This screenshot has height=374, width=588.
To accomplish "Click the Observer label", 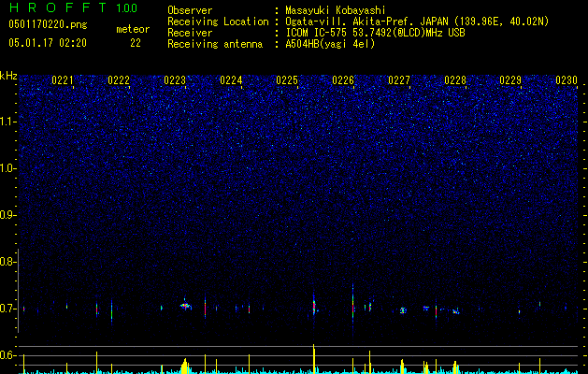I will 190,10.
